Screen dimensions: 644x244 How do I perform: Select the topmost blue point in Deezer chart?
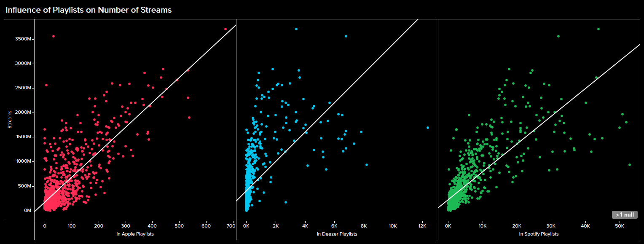pos(296,29)
